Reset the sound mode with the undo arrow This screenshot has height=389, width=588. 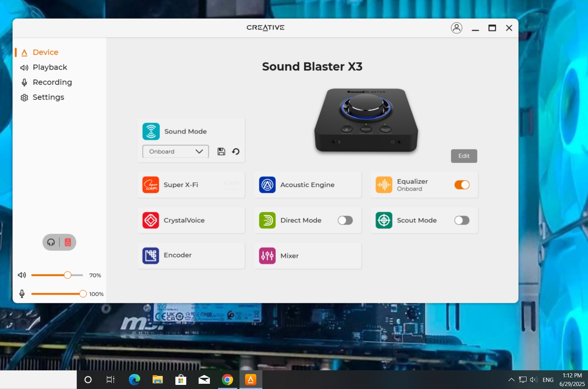click(x=236, y=151)
